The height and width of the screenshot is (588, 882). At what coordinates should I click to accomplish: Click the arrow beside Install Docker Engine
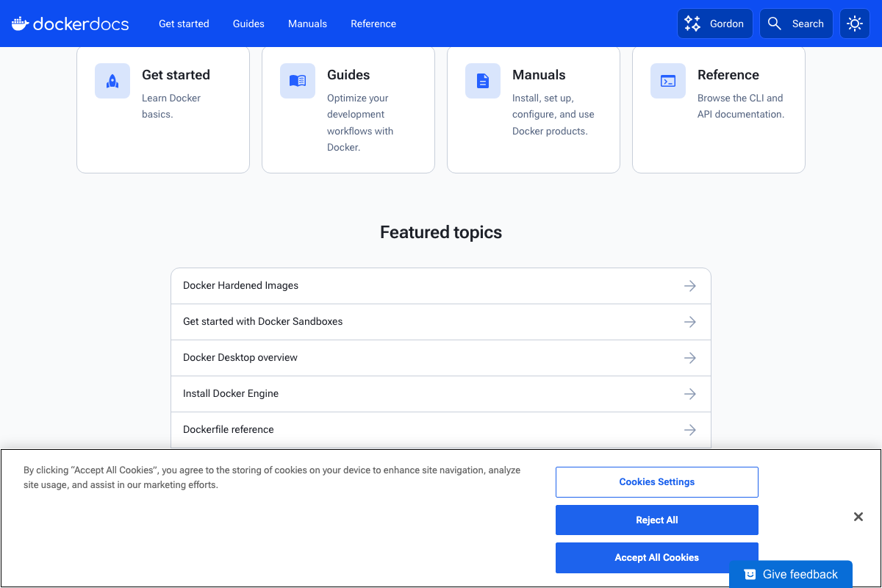(689, 393)
